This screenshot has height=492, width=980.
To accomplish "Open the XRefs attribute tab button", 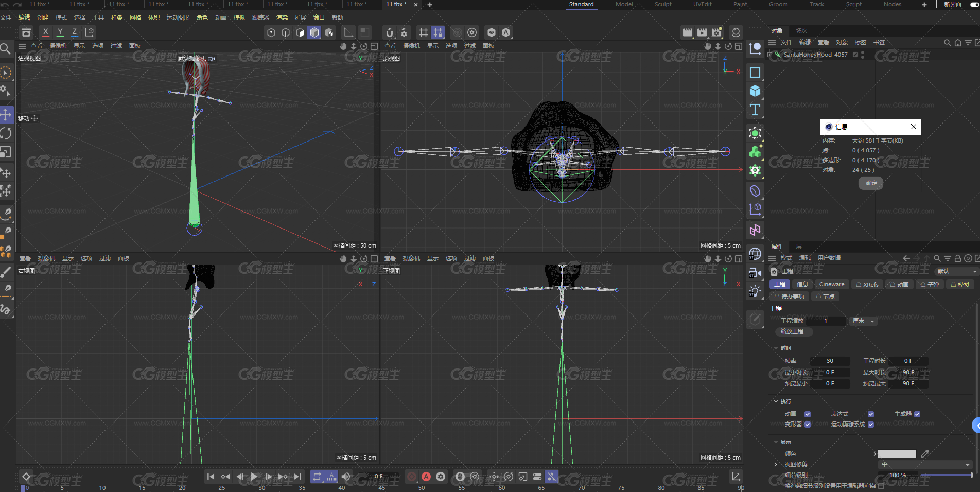I will pyautogui.click(x=867, y=284).
